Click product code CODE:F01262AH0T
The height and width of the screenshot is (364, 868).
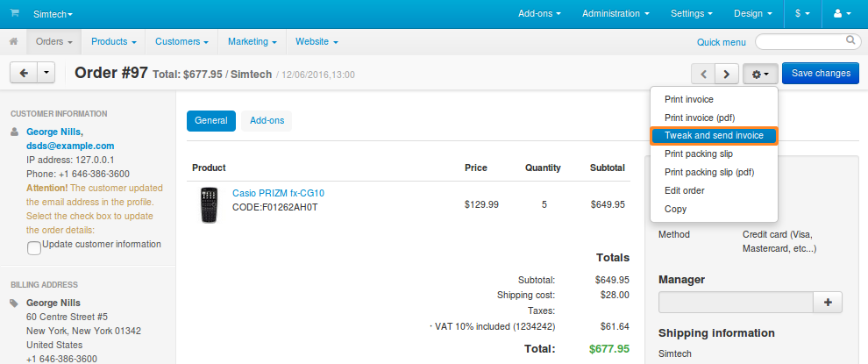coord(275,208)
